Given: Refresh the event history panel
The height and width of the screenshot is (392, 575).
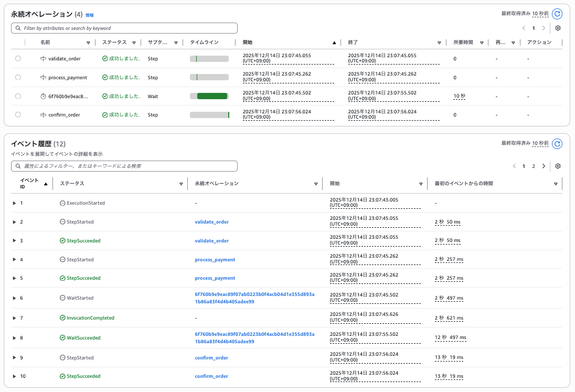Looking at the screenshot, I should pos(557,143).
